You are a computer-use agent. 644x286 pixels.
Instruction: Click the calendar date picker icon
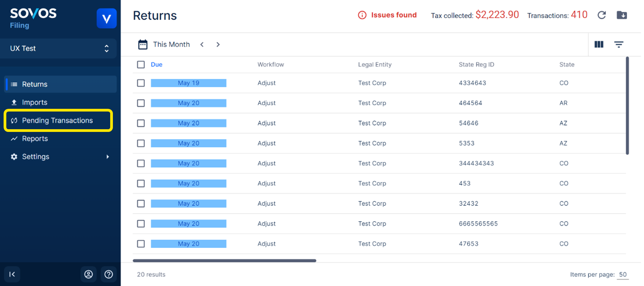click(143, 44)
